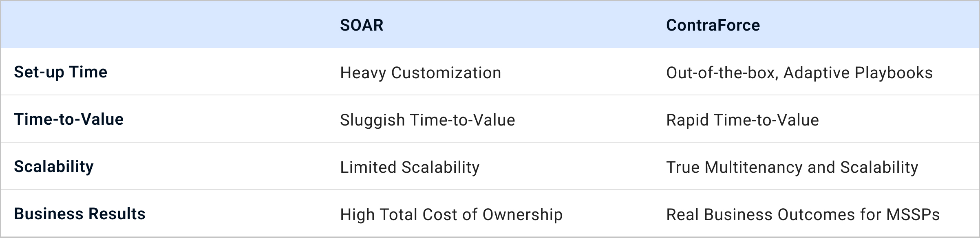
Task: Select the Set-up Time row label
Action: tap(61, 72)
